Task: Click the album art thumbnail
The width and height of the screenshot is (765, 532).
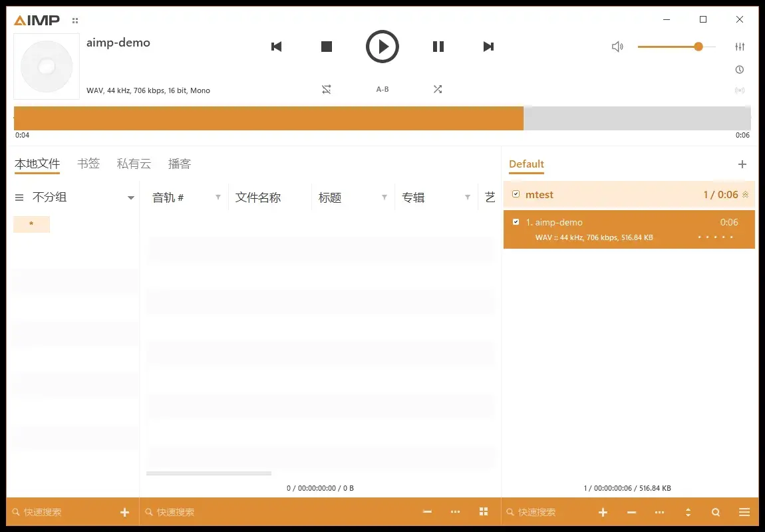Action: [x=47, y=66]
